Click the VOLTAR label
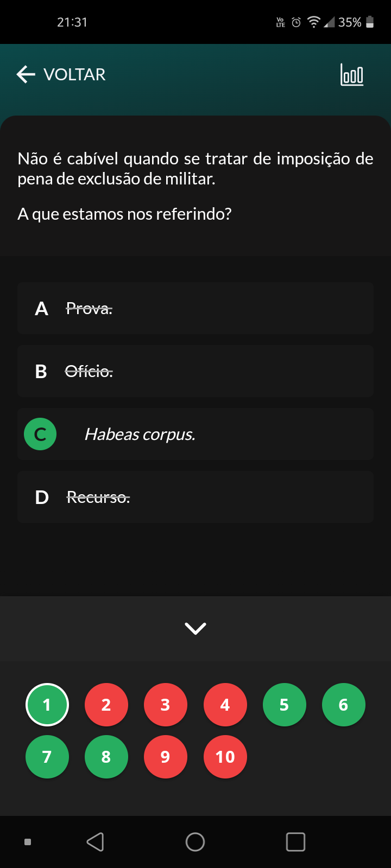The image size is (391, 868). tap(74, 74)
